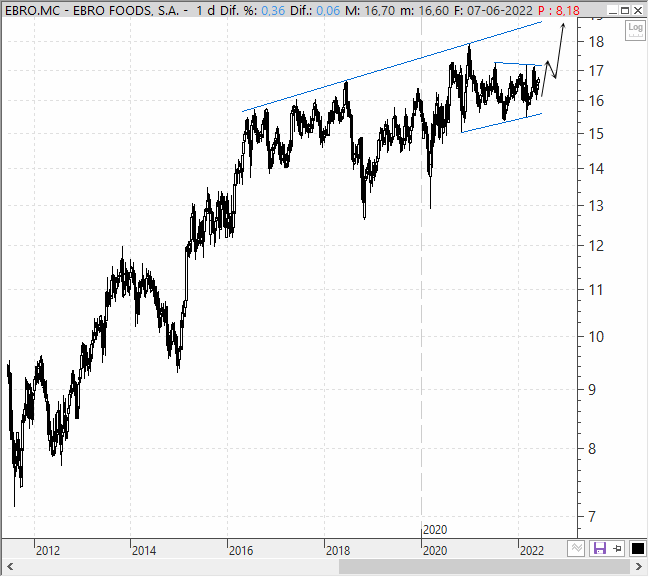Click the 'F: 07-06-2022' date text
Screen dimensions: 649x577
tap(493, 10)
